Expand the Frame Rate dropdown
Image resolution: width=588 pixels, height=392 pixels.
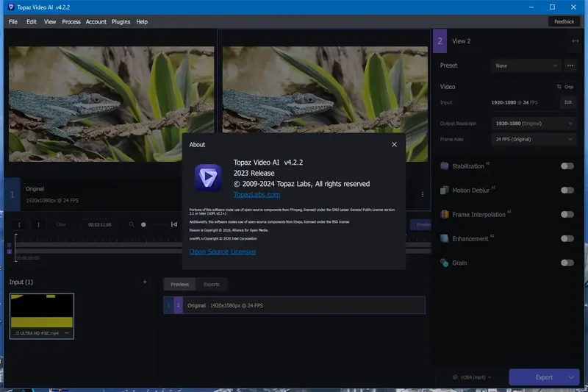point(534,139)
